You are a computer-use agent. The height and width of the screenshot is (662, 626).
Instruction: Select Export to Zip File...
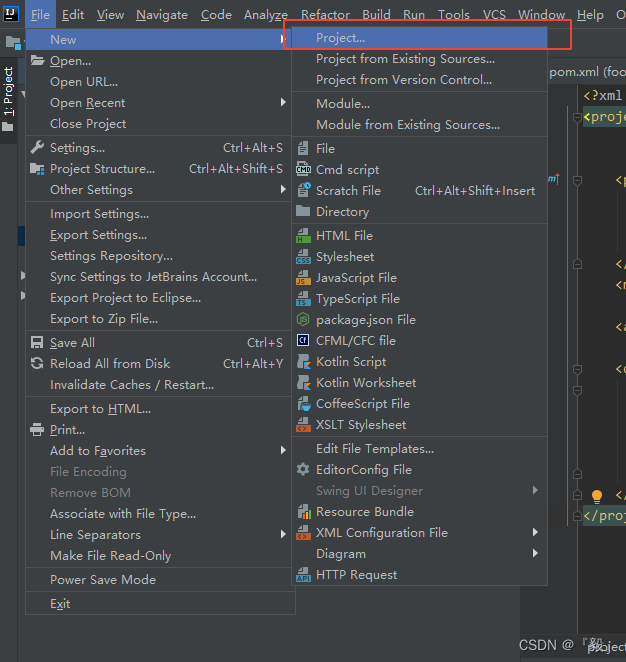pyautogui.click(x=158, y=318)
